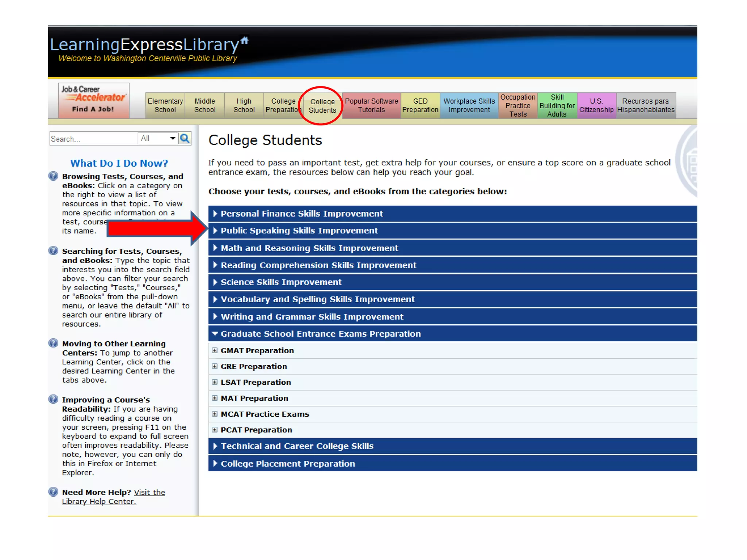747x560 pixels.
Task: Click help icon beside Moving to Other Learning Centers
Action: [53, 343]
